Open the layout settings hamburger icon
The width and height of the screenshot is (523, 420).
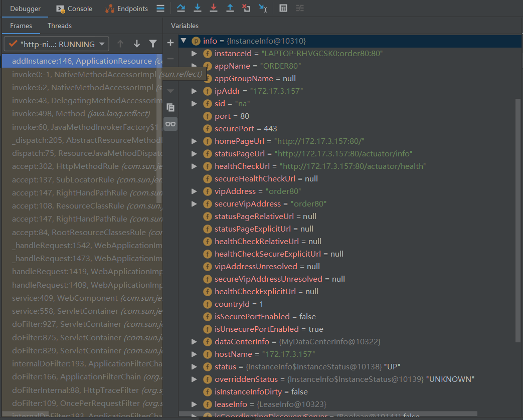(x=160, y=9)
